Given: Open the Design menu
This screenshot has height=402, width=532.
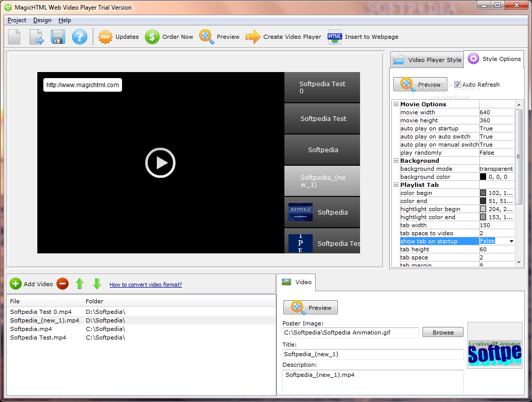Looking at the screenshot, I should tap(42, 20).
